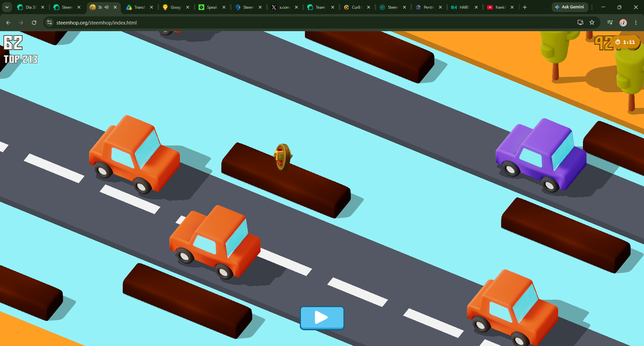Open the media controls icon

(610, 22)
